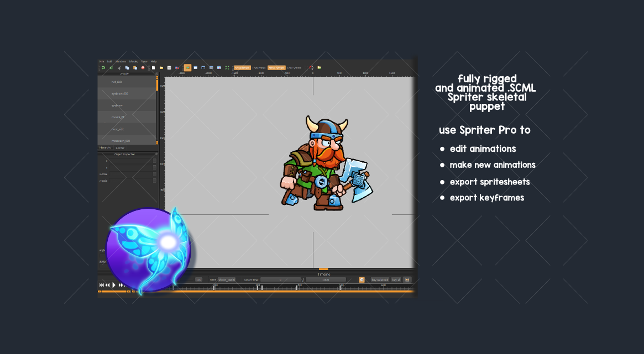Open project with yellow folder icon
The height and width of the screenshot is (354, 644).
[161, 68]
